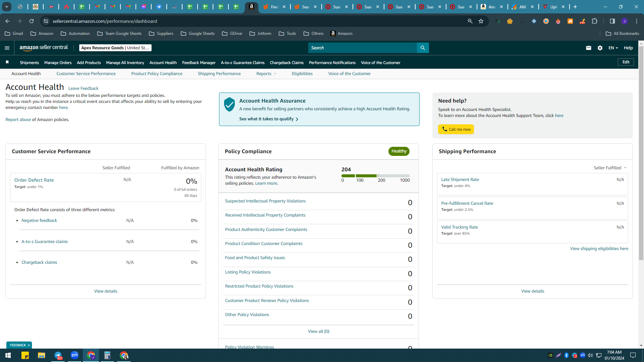Click the Report abuse link

(18, 120)
